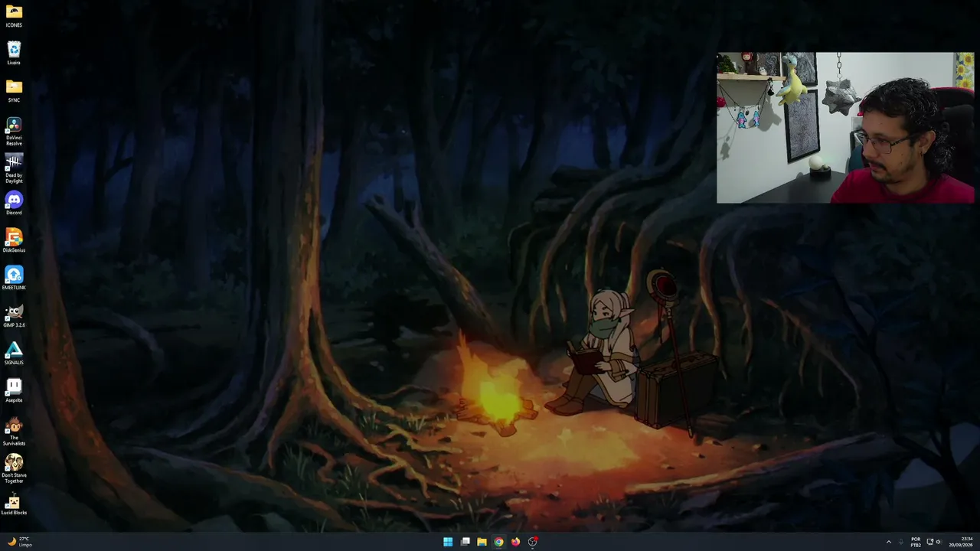
Task: Open the Windows Start menu
Action: [448, 542]
